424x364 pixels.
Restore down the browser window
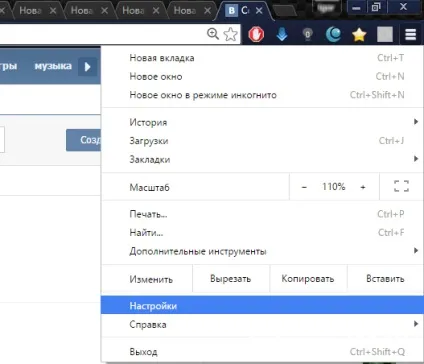click(x=376, y=7)
